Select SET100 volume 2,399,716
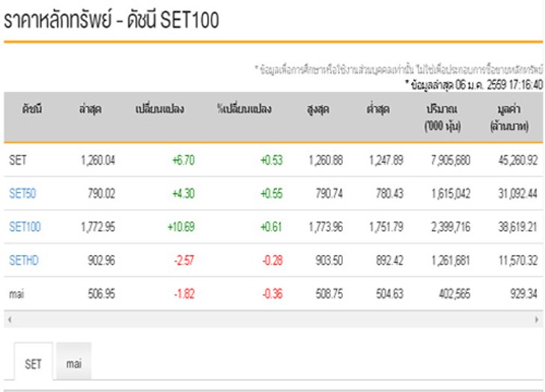The image size is (545, 392). [x=451, y=227]
